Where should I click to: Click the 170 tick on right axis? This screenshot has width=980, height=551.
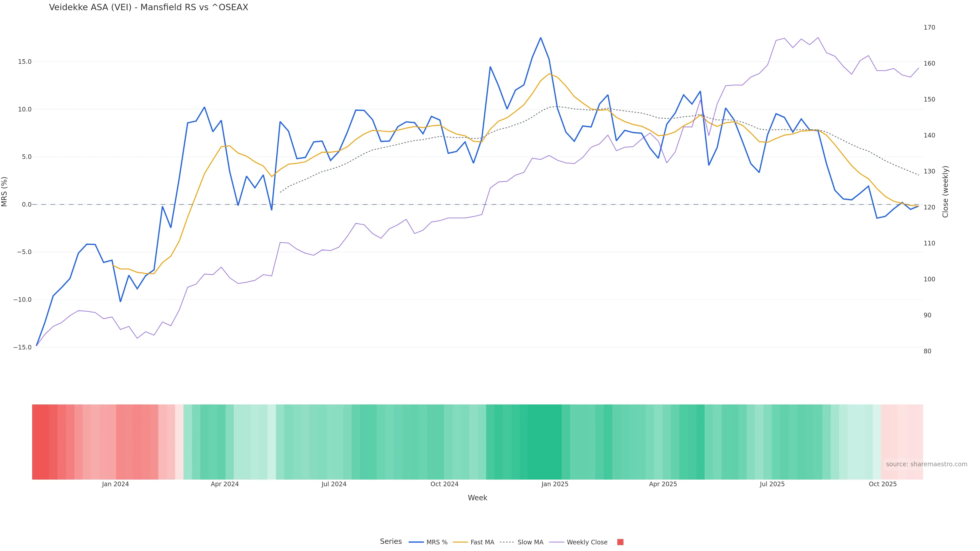(929, 27)
